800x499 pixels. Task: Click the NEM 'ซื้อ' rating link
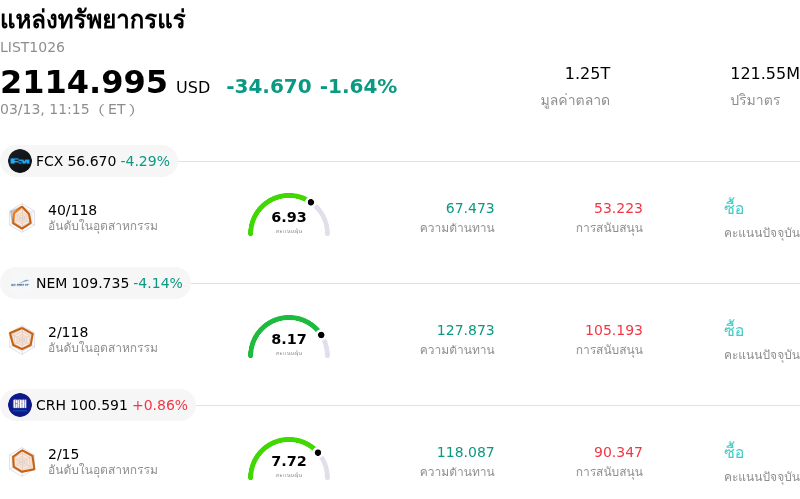click(734, 330)
